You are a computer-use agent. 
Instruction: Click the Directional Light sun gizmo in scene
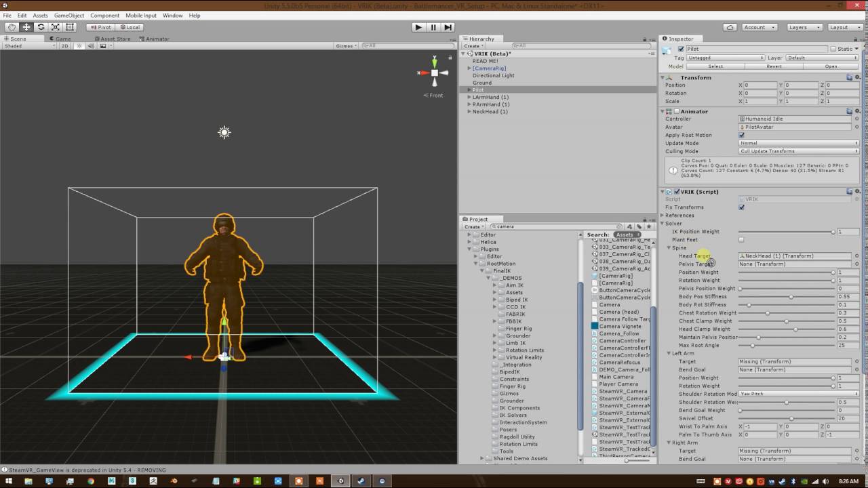[x=224, y=132]
